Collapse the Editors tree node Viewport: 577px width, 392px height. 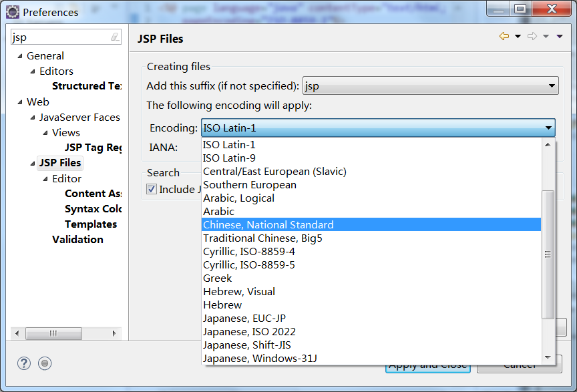point(33,71)
